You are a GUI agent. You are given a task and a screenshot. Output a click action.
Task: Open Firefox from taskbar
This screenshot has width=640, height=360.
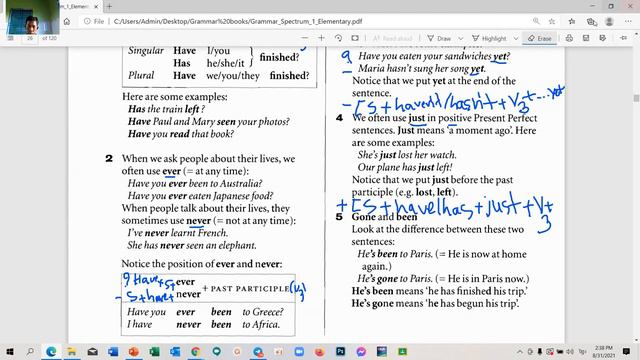pyautogui.click(x=320, y=351)
